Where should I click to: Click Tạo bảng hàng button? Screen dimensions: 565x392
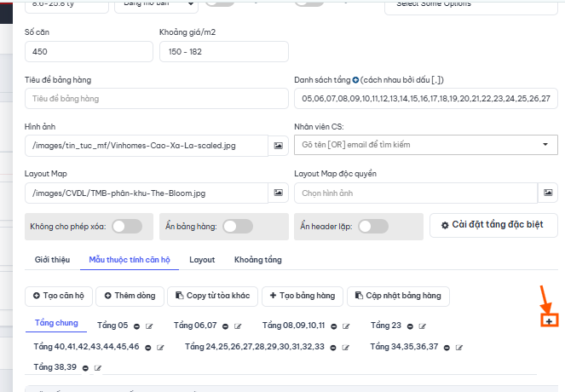(x=303, y=297)
